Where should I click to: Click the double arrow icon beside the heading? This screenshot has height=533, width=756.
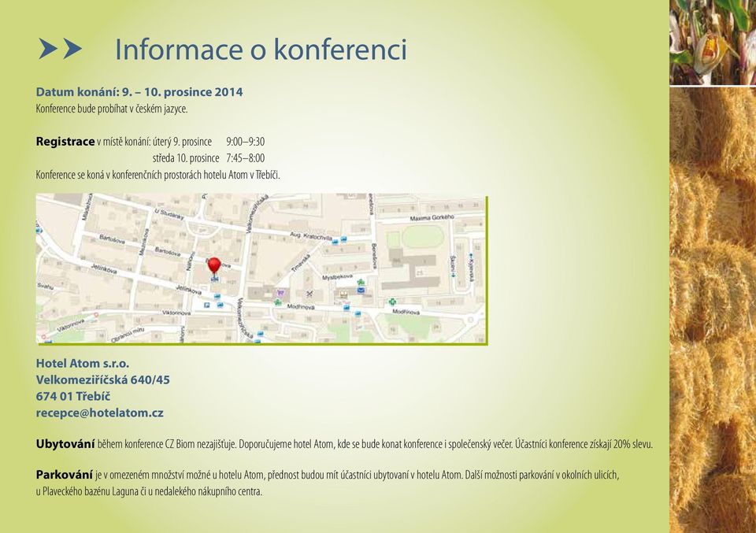click(61, 49)
